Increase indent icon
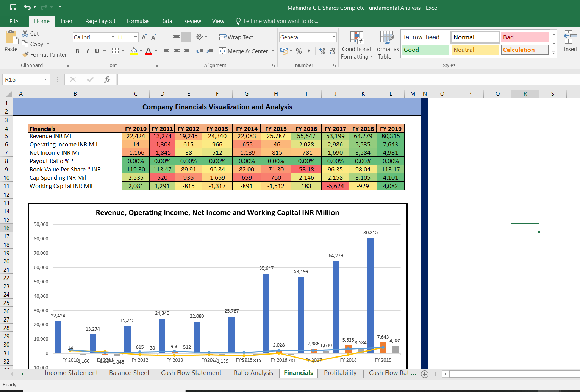 [x=209, y=51]
